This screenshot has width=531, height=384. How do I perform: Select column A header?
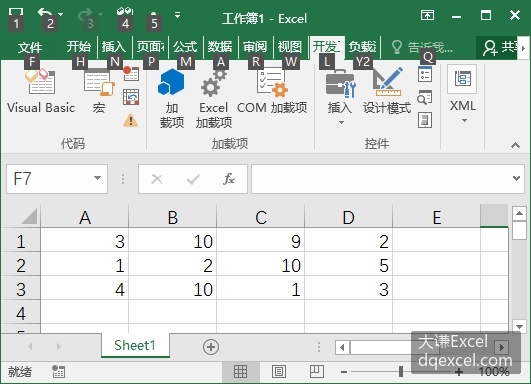pyautogui.click(x=85, y=217)
